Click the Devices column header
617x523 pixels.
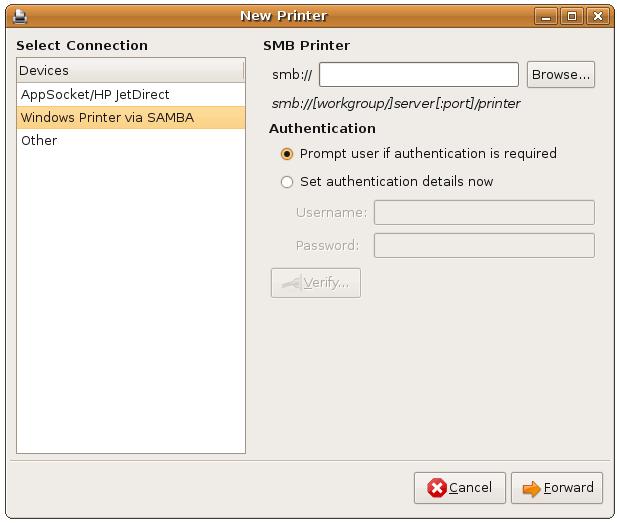click(130, 70)
